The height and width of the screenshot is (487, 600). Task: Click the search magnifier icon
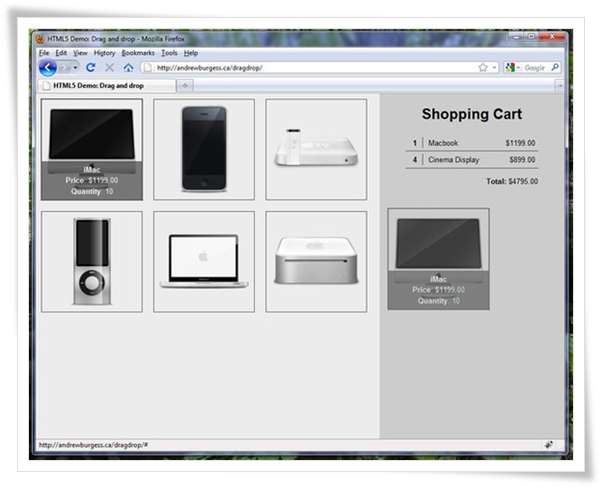[x=555, y=68]
